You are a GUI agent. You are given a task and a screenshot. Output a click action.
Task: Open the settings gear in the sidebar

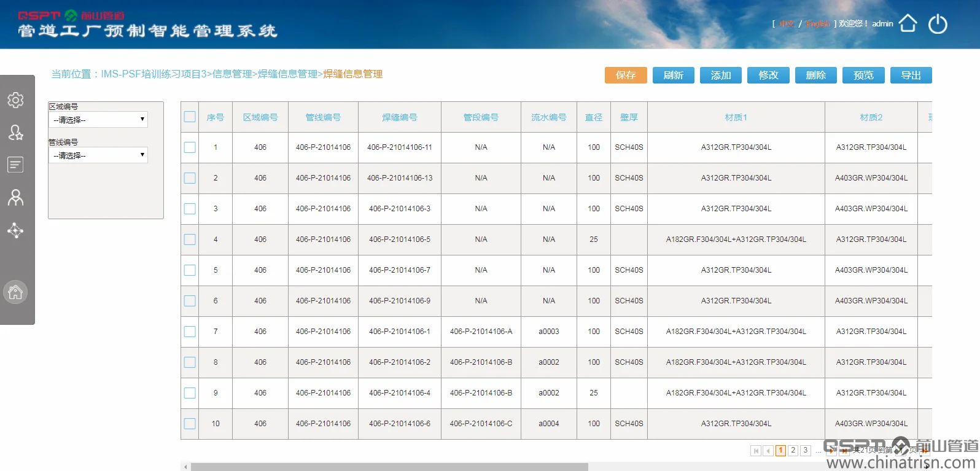(x=15, y=100)
